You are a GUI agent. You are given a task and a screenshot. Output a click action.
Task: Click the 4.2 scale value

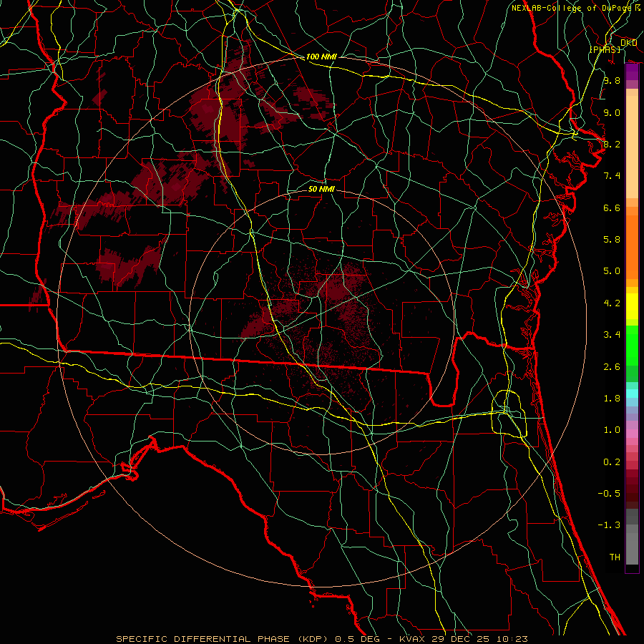(612, 303)
